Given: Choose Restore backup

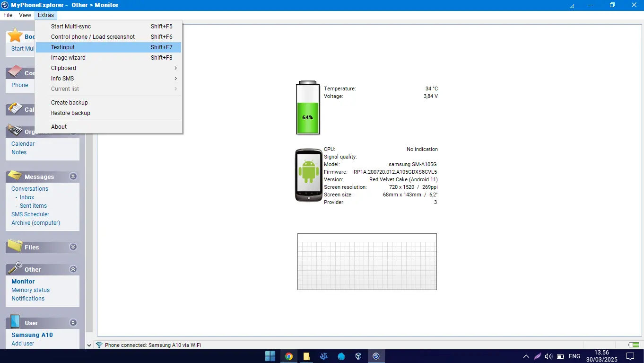Looking at the screenshot, I should 108,113.
